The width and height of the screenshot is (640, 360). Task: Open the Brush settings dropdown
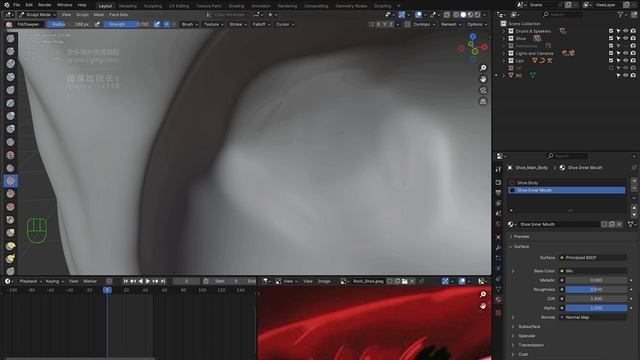coord(189,24)
